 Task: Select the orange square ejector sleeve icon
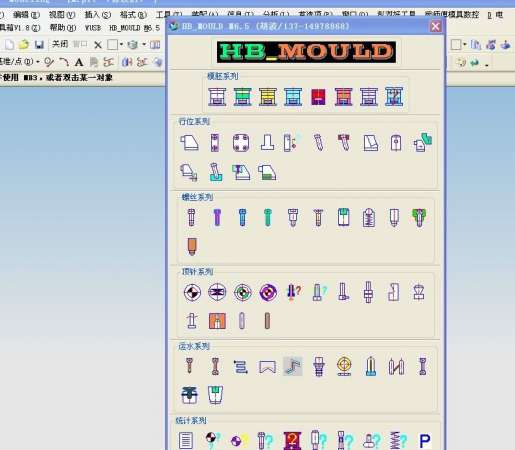217,321
